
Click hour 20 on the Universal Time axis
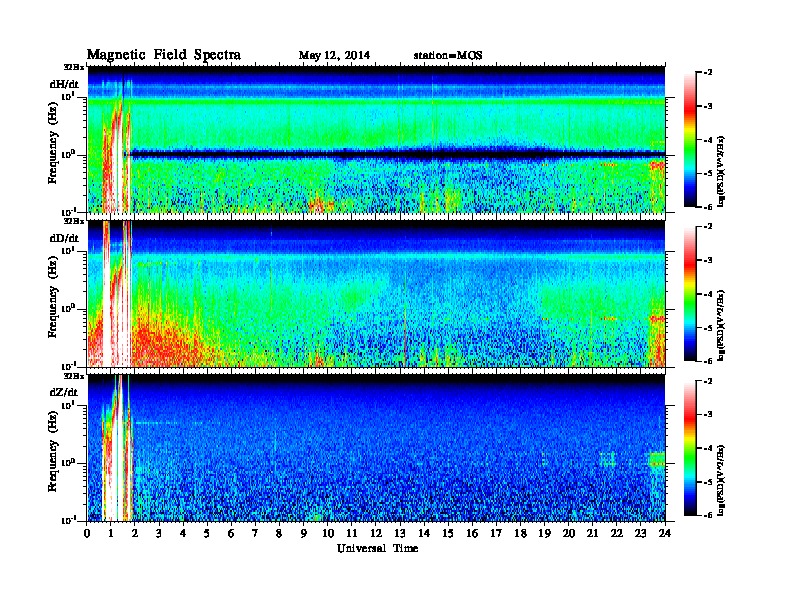click(569, 533)
